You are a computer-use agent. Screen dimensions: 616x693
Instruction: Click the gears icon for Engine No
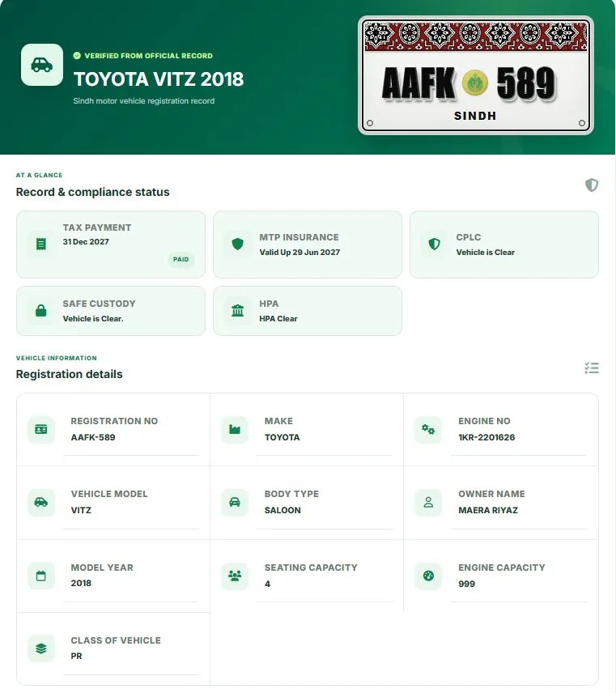pyautogui.click(x=428, y=429)
